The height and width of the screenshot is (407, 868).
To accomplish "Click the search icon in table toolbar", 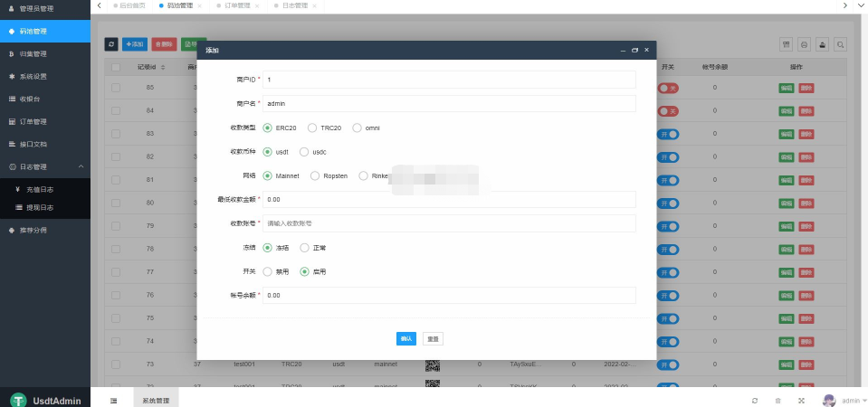I will [x=840, y=44].
